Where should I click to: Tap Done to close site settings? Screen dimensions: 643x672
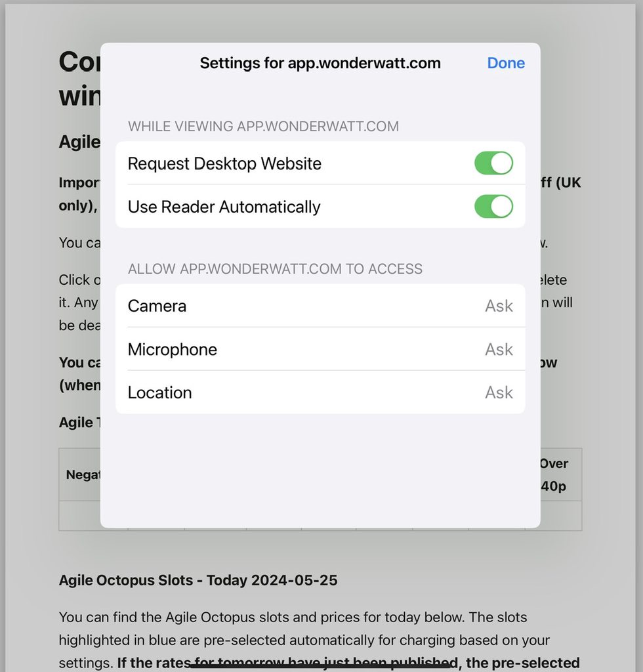505,63
